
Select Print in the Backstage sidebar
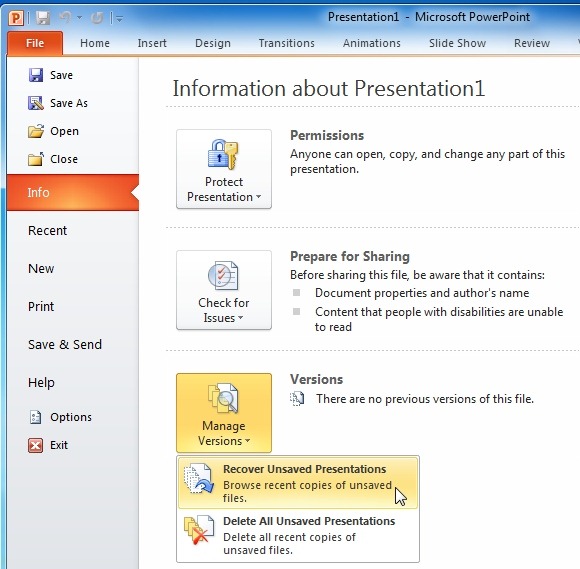41,306
